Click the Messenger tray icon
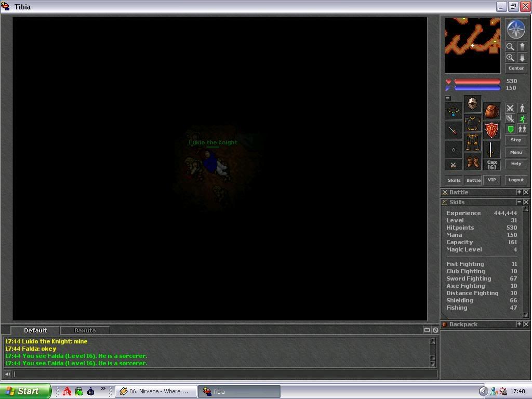 pos(494,391)
